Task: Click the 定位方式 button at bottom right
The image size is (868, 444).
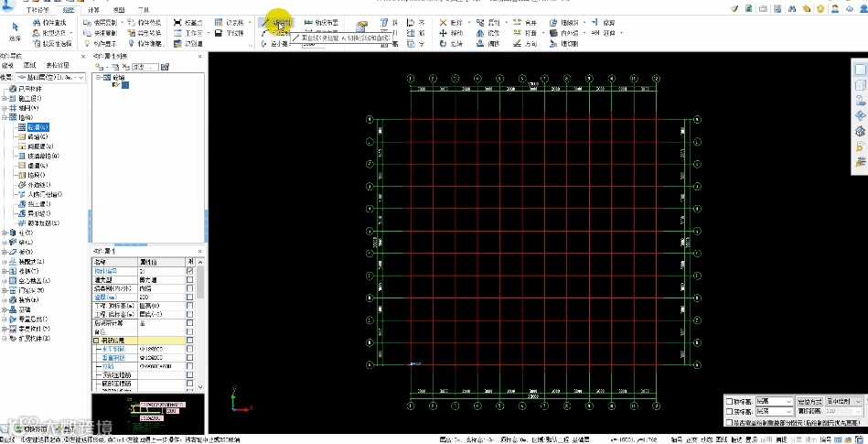Action: (809, 401)
